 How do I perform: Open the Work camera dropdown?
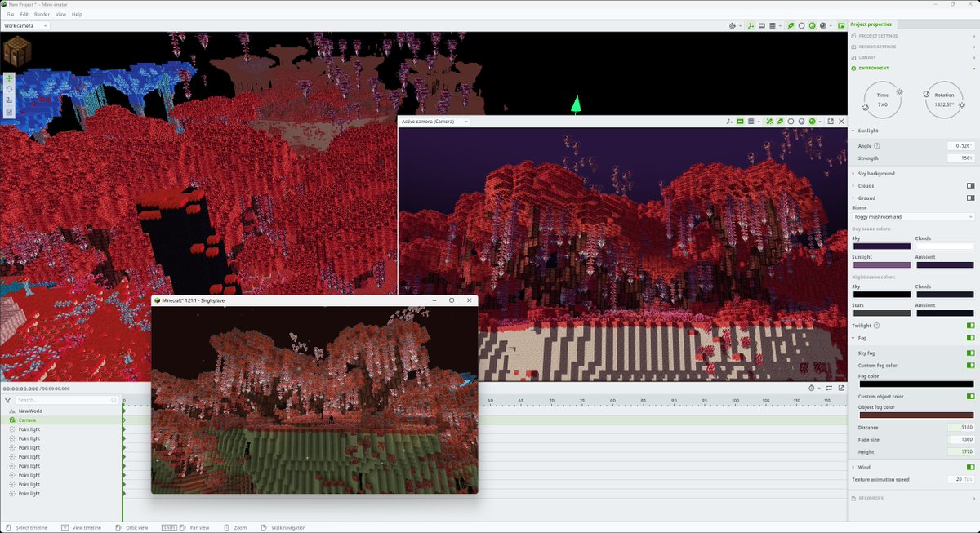click(x=25, y=26)
